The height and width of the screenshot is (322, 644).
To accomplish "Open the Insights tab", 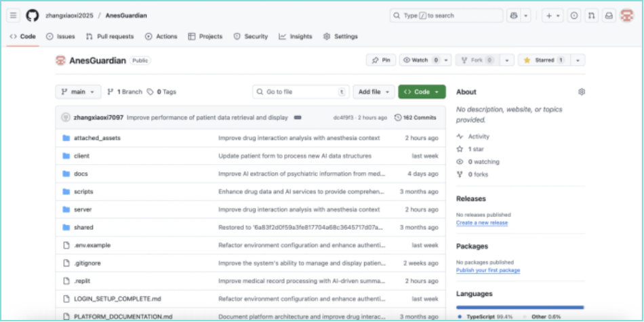I will pos(296,37).
